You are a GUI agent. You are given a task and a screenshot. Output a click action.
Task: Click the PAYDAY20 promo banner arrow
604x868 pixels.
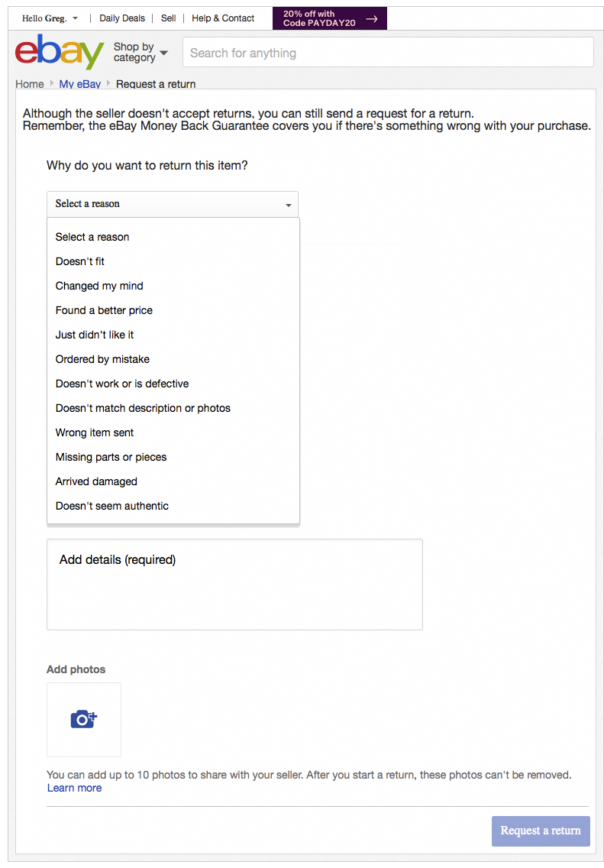[x=372, y=18]
